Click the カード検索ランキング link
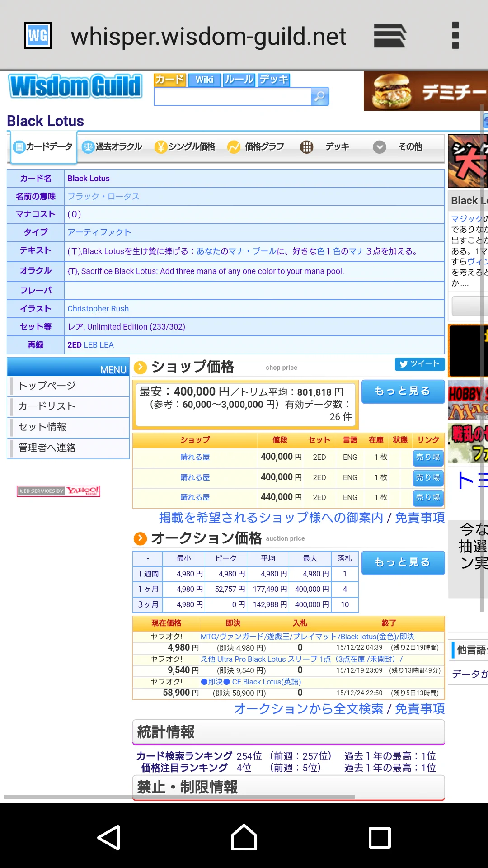This screenshot has width=488, height=868. (x=184, y=756)
